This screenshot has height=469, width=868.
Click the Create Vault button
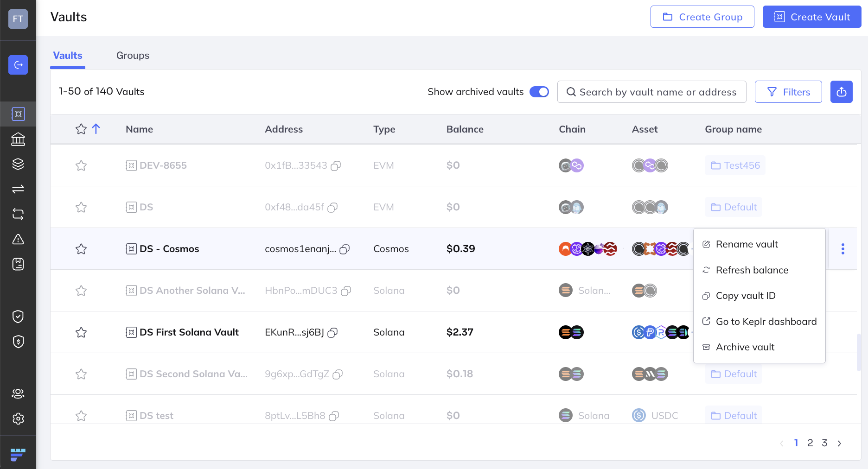(x=811, y=17)
